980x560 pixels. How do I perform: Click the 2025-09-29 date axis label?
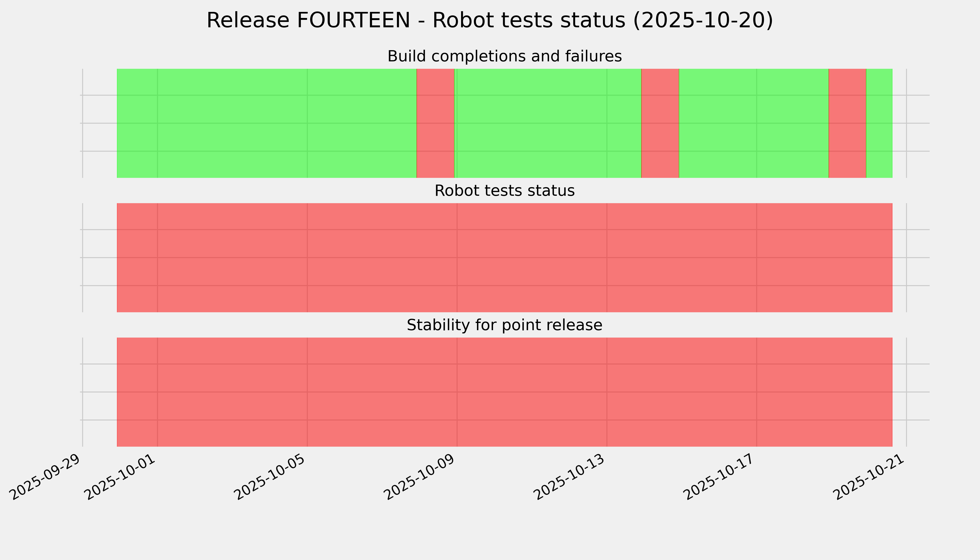[45, 477]
